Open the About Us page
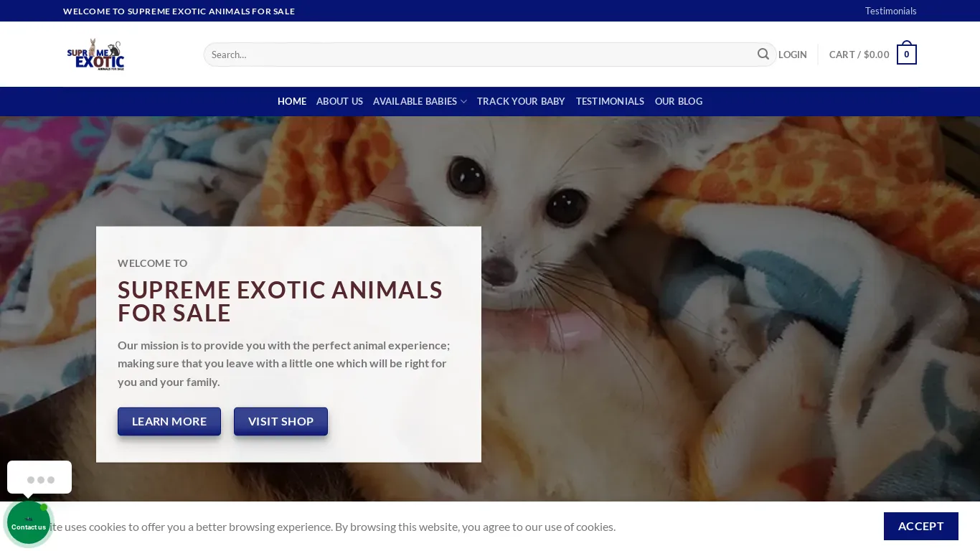 coord(339,101)
